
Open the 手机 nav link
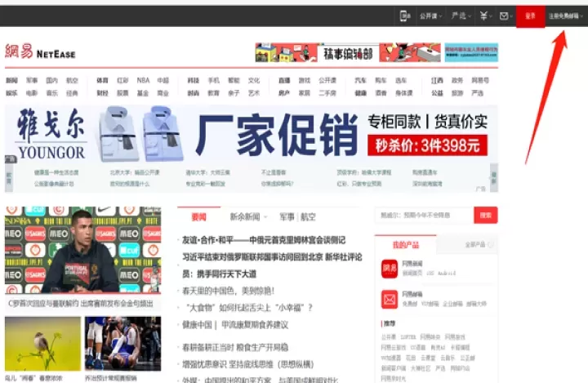(213, 80)
